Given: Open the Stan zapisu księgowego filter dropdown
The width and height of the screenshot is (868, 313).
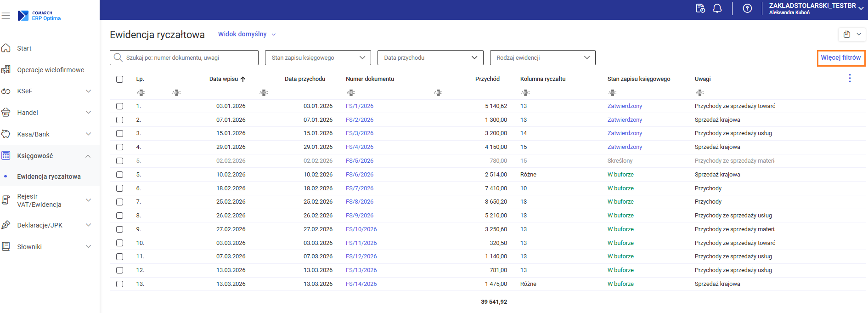Looking at the screenshot, I should tap(317, 58).
